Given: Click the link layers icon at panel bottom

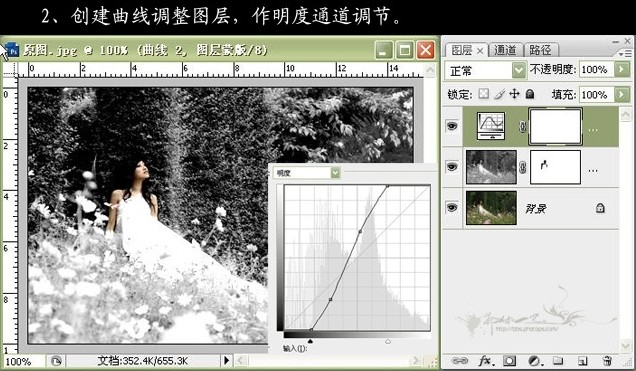Looking at the screenshot, I should tap(459, 360).
